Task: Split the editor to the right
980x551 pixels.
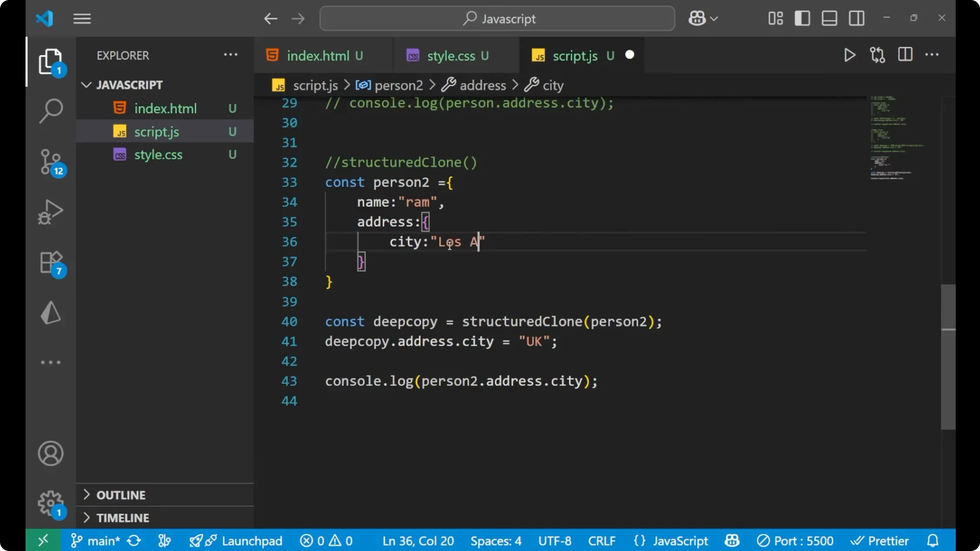Action: (905, 55)
